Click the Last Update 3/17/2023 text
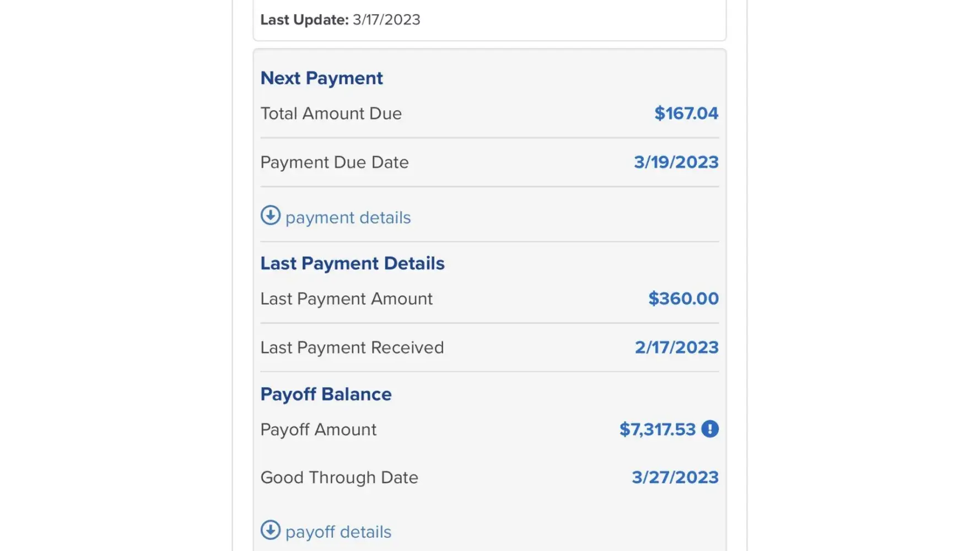This screenshot has height=551, width=980. [x=340, y=20]
